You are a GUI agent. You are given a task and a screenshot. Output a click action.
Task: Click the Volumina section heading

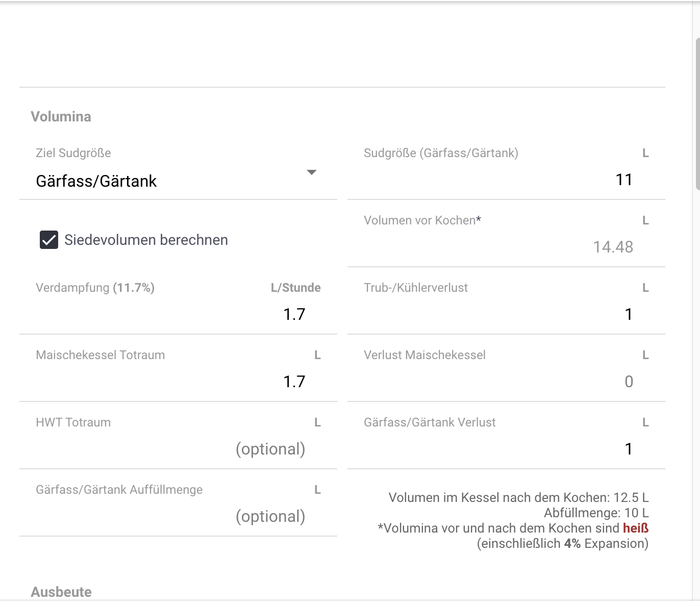(x=61, y=116)
